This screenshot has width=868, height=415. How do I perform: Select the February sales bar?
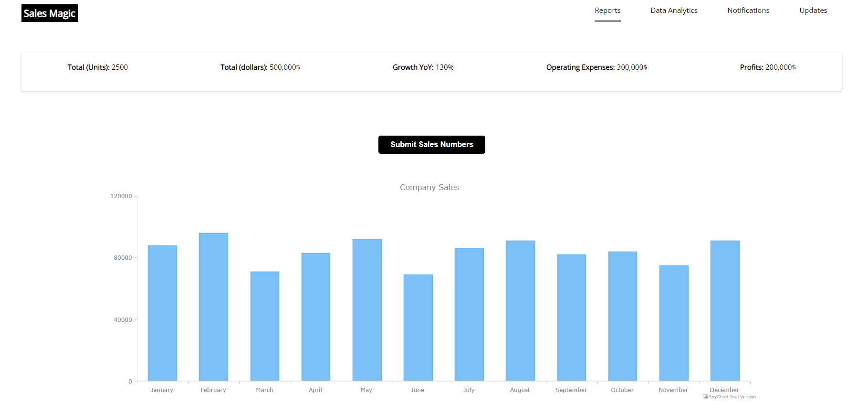pos(213,307)
